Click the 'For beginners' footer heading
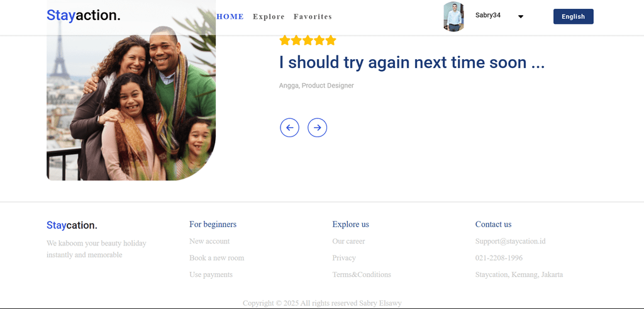Viewport: 644px width, 309px height. pyautogui.click(x=213, y=224)
